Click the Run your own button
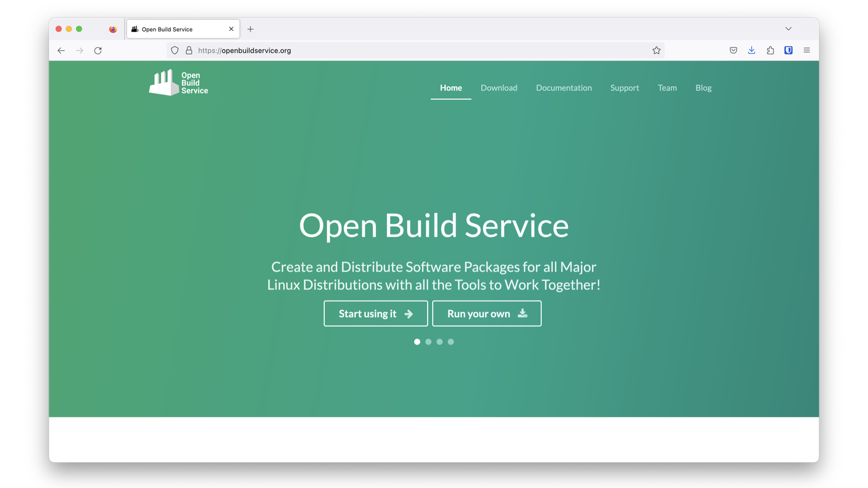This screenshot has height=488, width=868. (487, 314)
